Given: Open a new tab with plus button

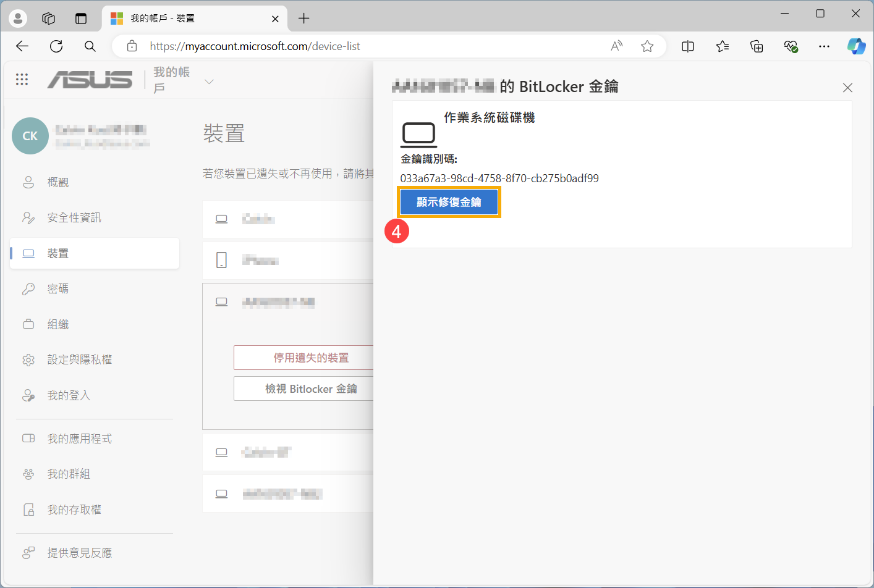Looking at the screenshot, I should pos(303,19).
